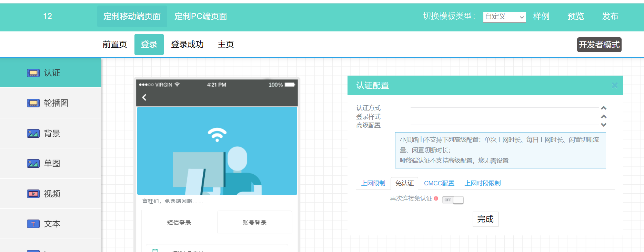Click the 单图 single image icon

tap(33, 163)
